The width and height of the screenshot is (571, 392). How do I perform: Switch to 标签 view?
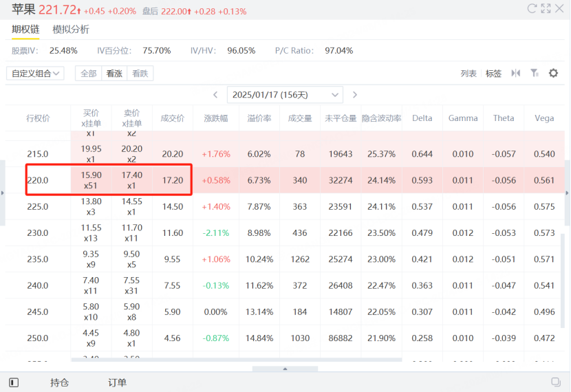tap(493, 74)
